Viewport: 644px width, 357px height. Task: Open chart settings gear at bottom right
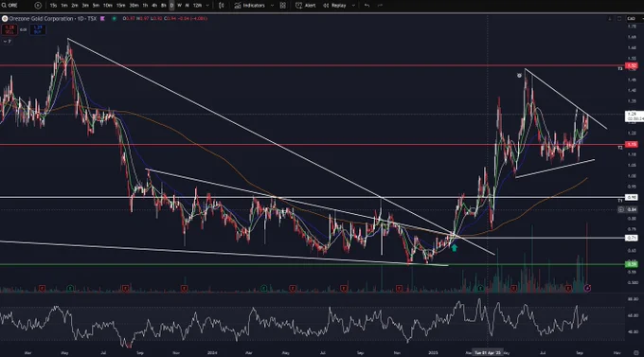635,352
